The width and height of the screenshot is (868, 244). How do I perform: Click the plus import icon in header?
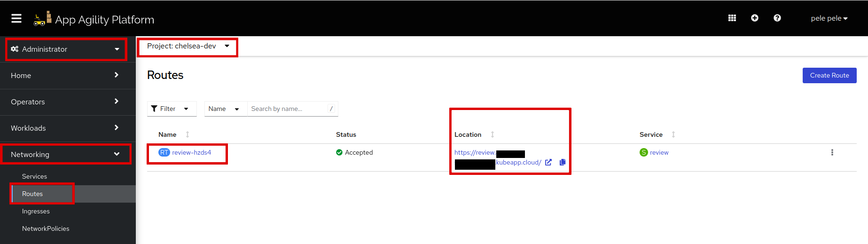click(754, 18)
